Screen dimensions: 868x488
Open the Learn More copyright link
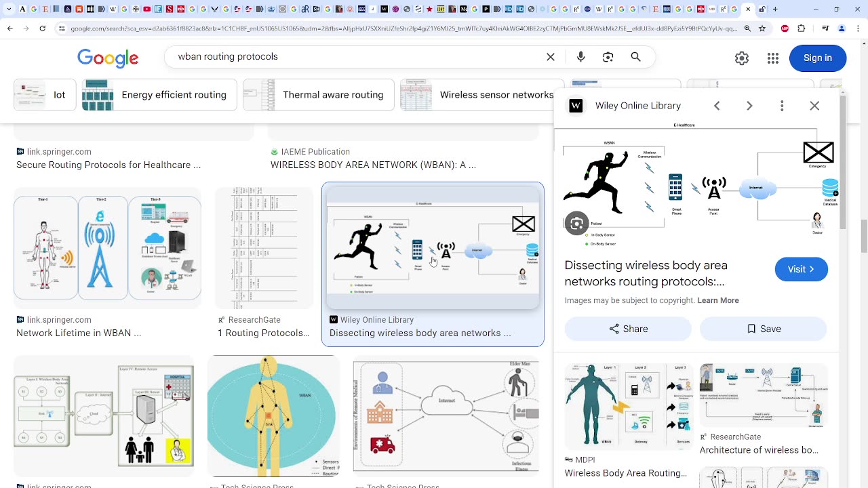[718, 300]
